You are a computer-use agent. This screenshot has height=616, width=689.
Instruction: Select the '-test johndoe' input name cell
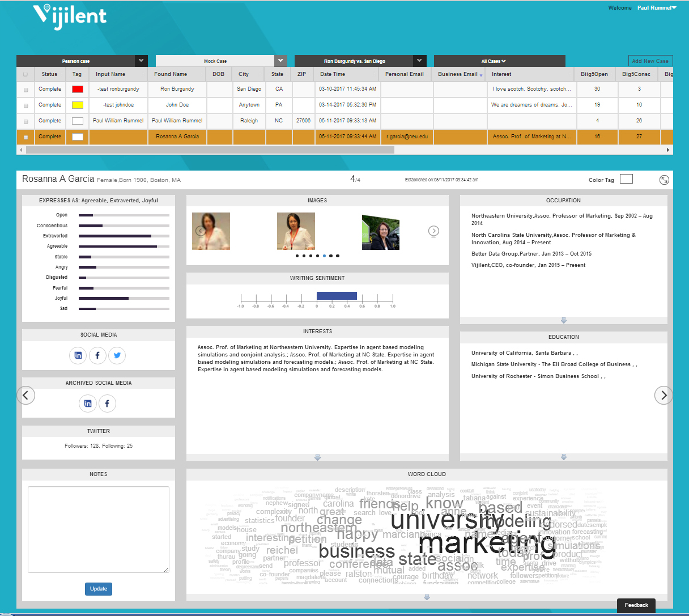pyautogui.click(x=118, y=105)
